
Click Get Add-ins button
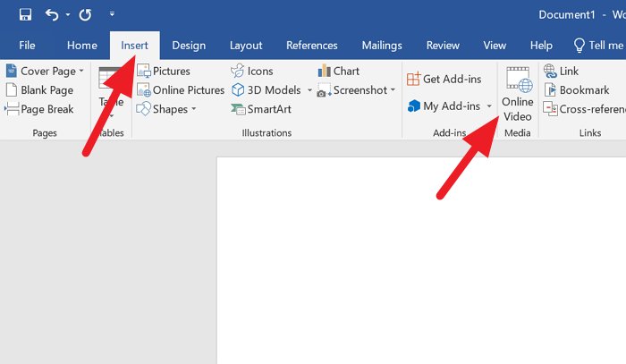point(444,79)
